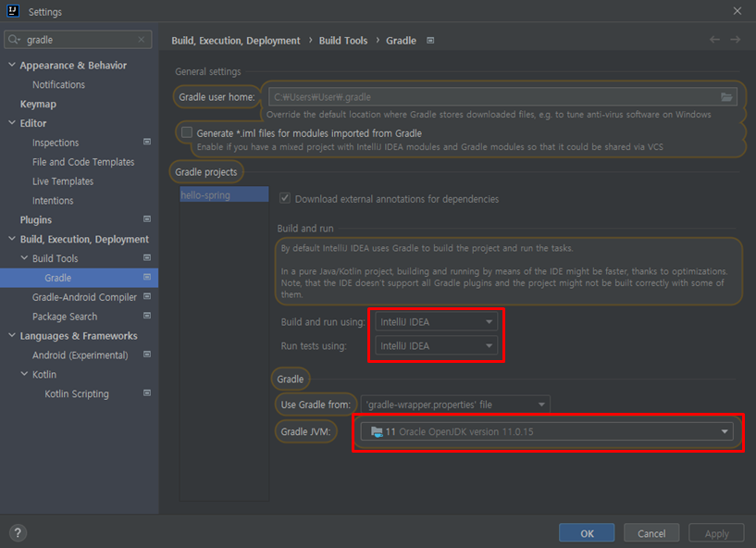The height and width of the screenshot is (548, 756).
Task: Clear the gradle search field text
Action: [142, 40]
